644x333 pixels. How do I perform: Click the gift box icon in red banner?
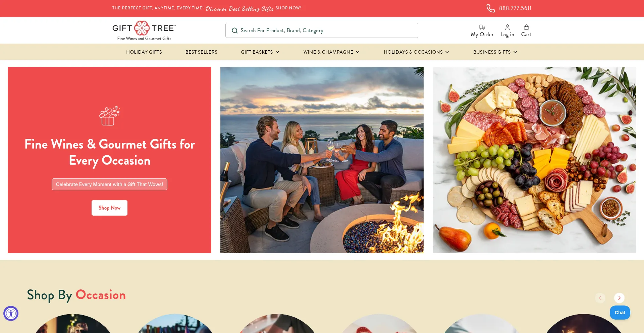point(109,116)
